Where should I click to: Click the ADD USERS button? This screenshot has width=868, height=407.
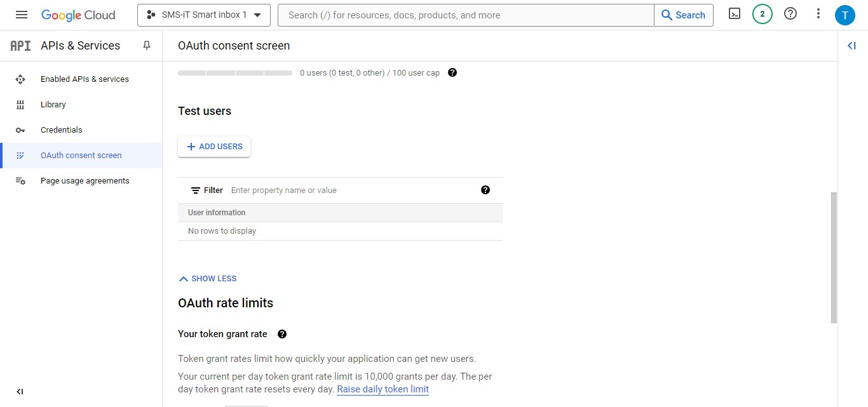click(x=214, y=146)
